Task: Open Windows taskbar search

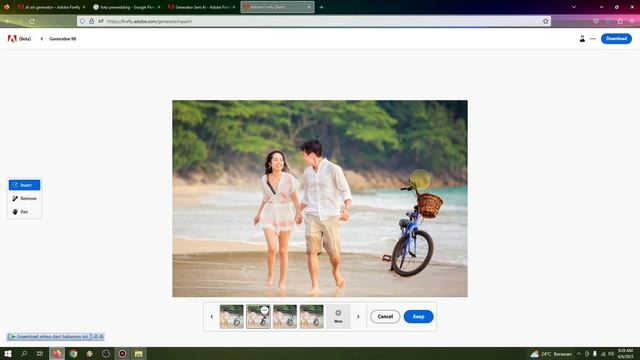Action: [x=24, y=353]
